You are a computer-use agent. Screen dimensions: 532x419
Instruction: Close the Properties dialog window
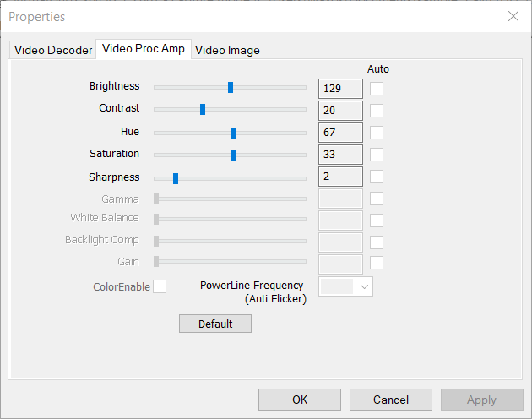(x=513, y=16)
